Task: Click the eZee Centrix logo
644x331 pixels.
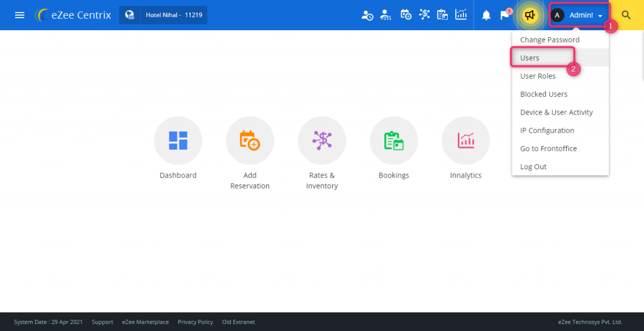Action: [x=73, y=15]
